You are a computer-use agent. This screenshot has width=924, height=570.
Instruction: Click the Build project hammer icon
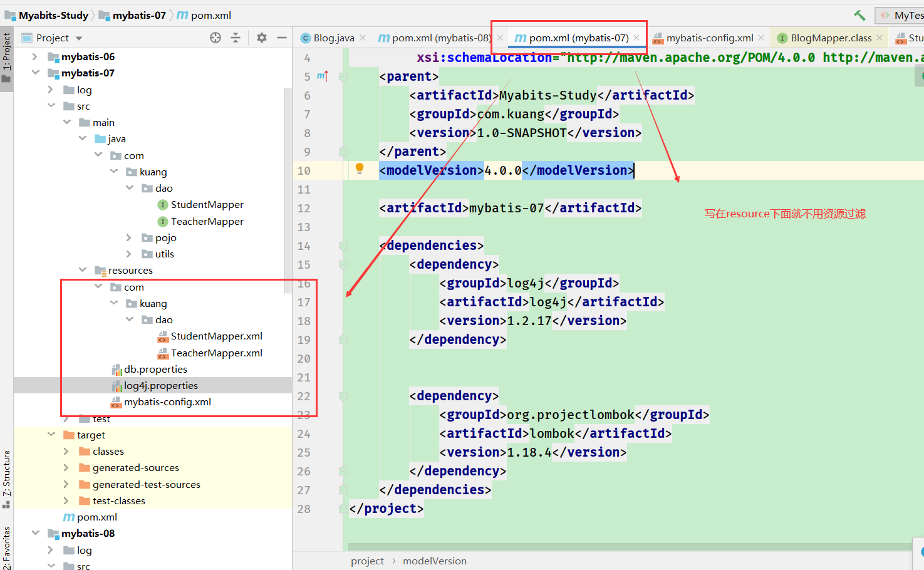[859, 15]
